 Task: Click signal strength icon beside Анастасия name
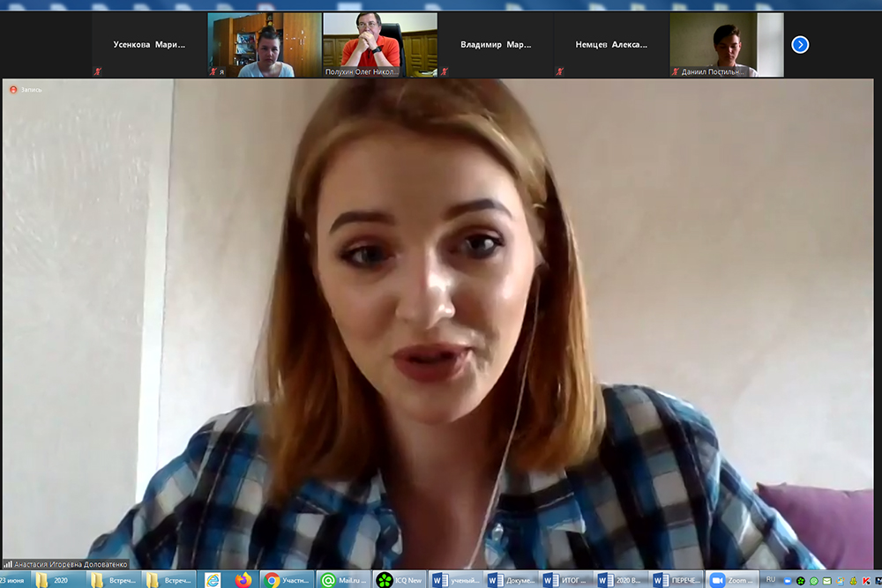coord(8,564)
